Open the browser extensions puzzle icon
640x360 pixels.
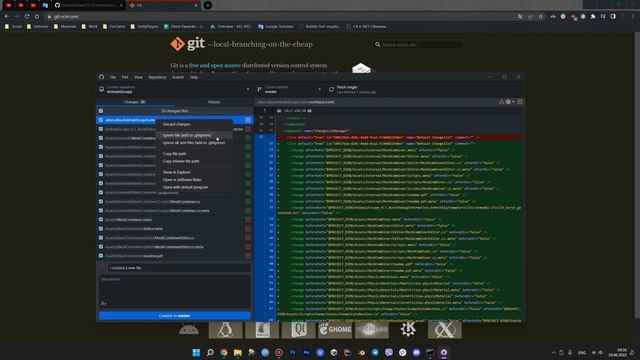point(593,16)
